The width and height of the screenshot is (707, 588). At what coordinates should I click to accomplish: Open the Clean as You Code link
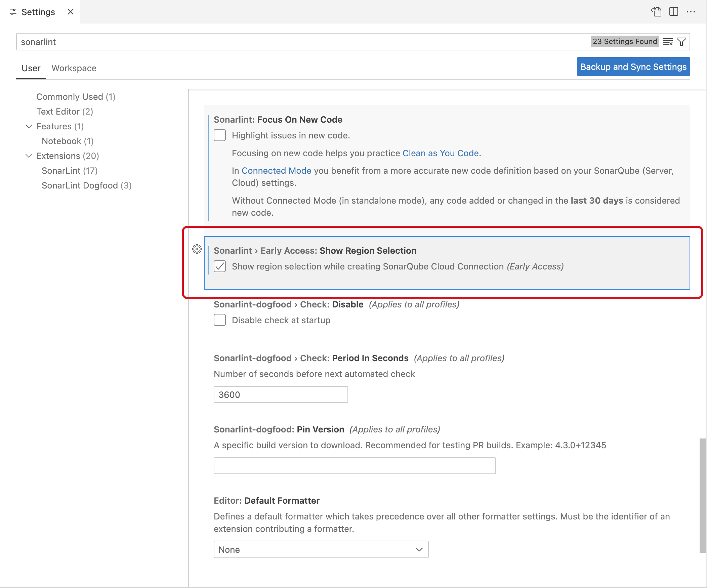tap(440, 153)
